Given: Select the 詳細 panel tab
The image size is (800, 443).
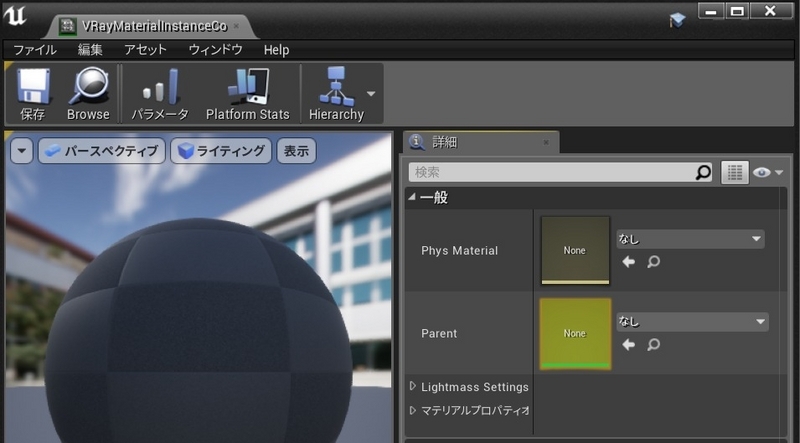Looking at the screenshot, I should coord(481,142).
